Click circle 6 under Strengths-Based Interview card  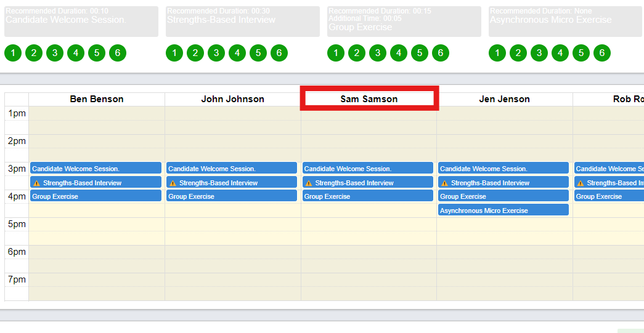[x=279, y=53]
